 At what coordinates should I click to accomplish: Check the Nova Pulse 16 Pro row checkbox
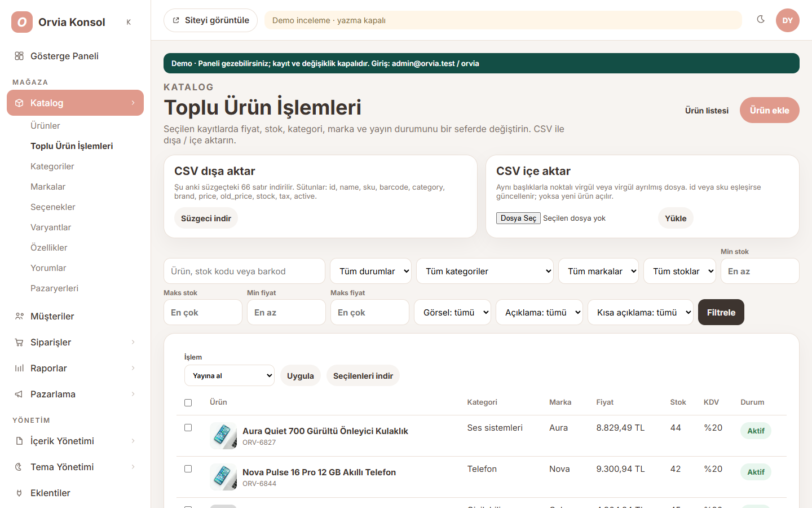click(x=188, y=468)
